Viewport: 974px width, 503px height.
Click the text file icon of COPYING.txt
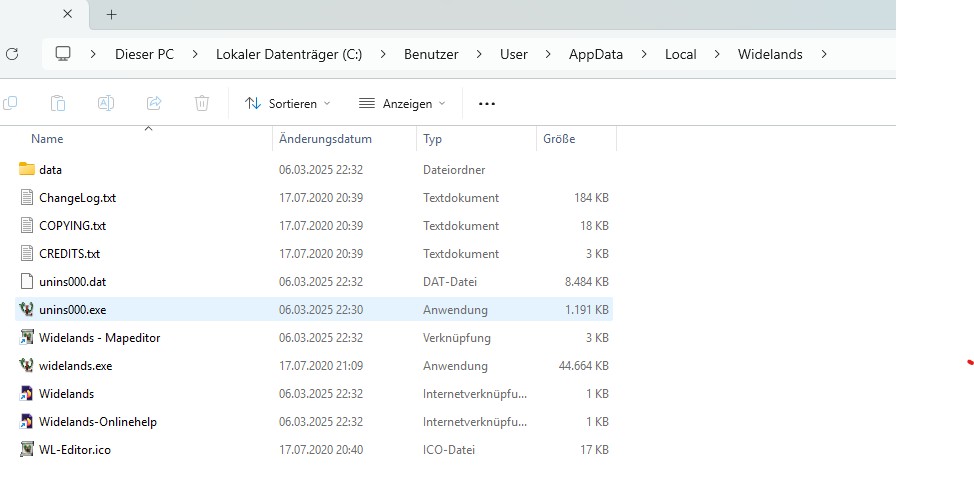[27, 225]
